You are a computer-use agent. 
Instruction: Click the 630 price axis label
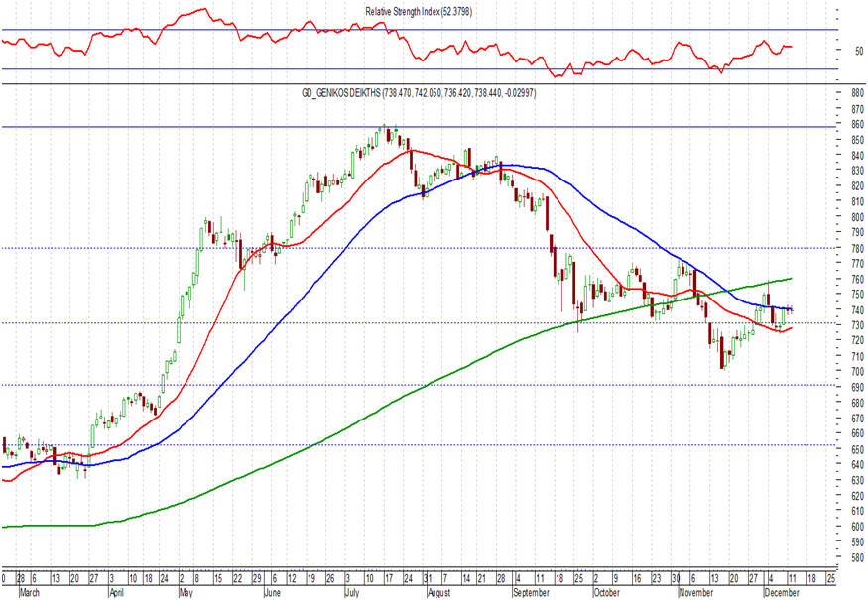(x=858, y=480)
